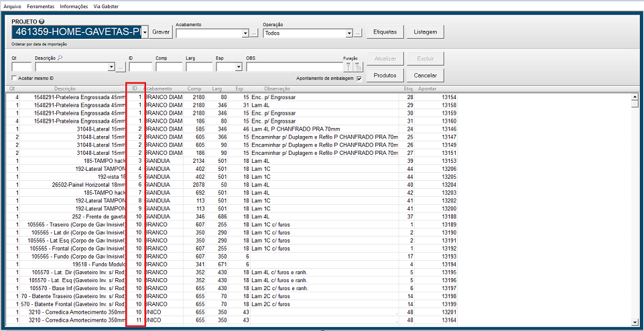The width and height of the screenshot is (644, 331).
Task: Click the OBS input field
Action: (294, 67)
